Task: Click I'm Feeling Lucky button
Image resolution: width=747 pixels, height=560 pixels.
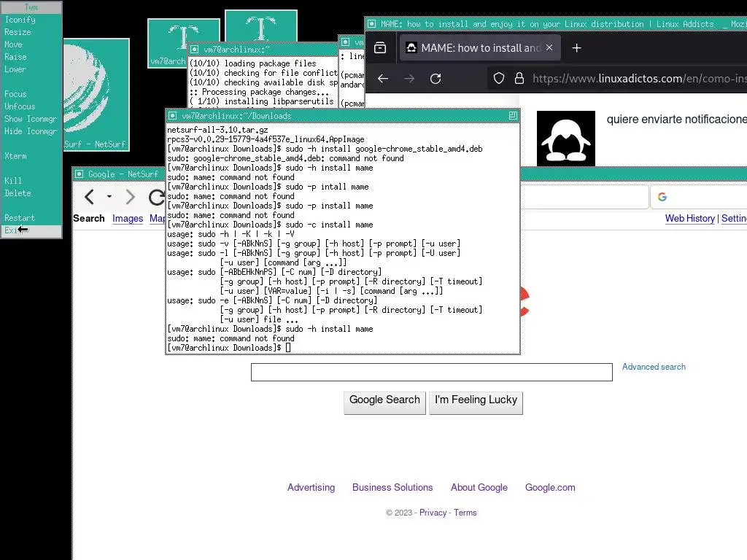Action: (x=476, y=402)
